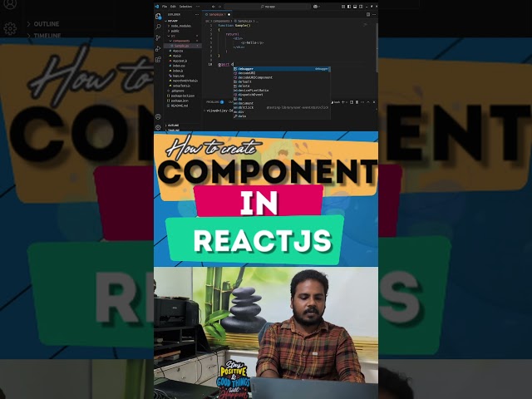Pick the default autocomplete suggestion
Viewport: 532px width, 399px height.
coord(282,81)
